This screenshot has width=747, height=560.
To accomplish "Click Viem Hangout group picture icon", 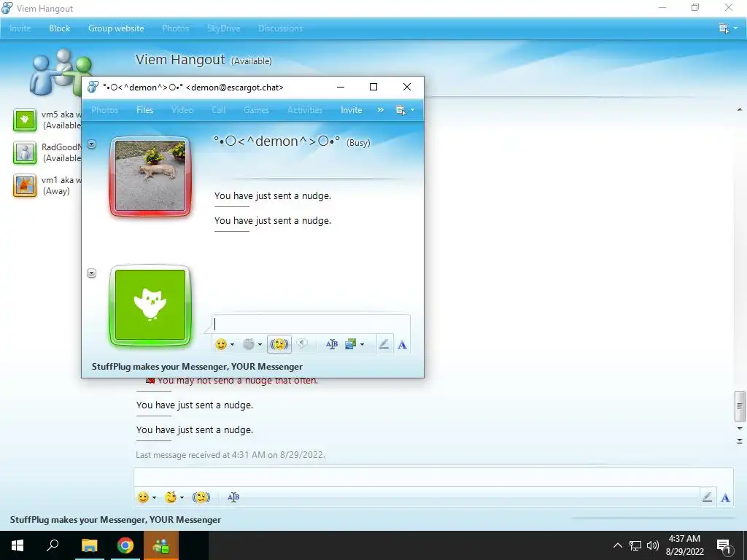I will (61, 71).
